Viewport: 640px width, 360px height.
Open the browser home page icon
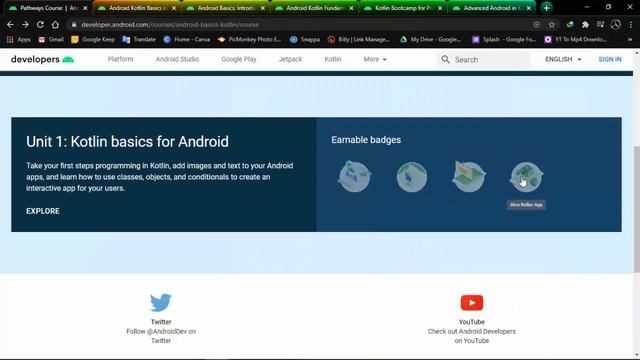55,24
